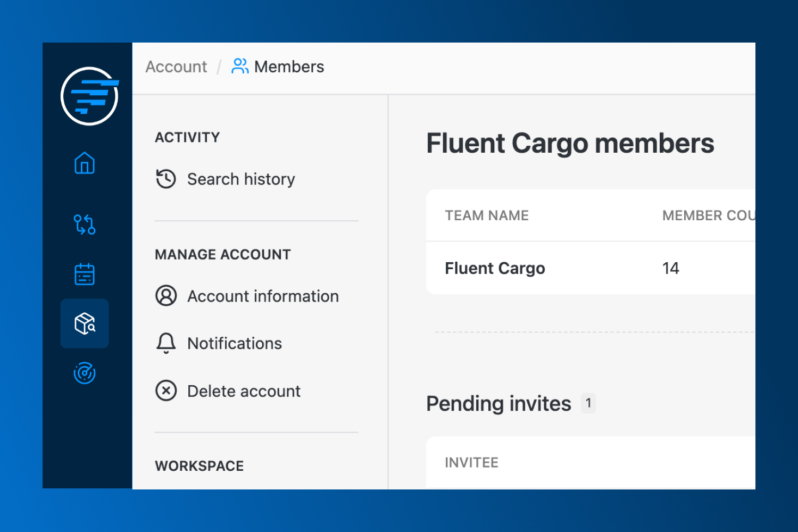Click the Fluent Cargo members heading
This screenshot has width=798, height=532.
tap(570, 144)
